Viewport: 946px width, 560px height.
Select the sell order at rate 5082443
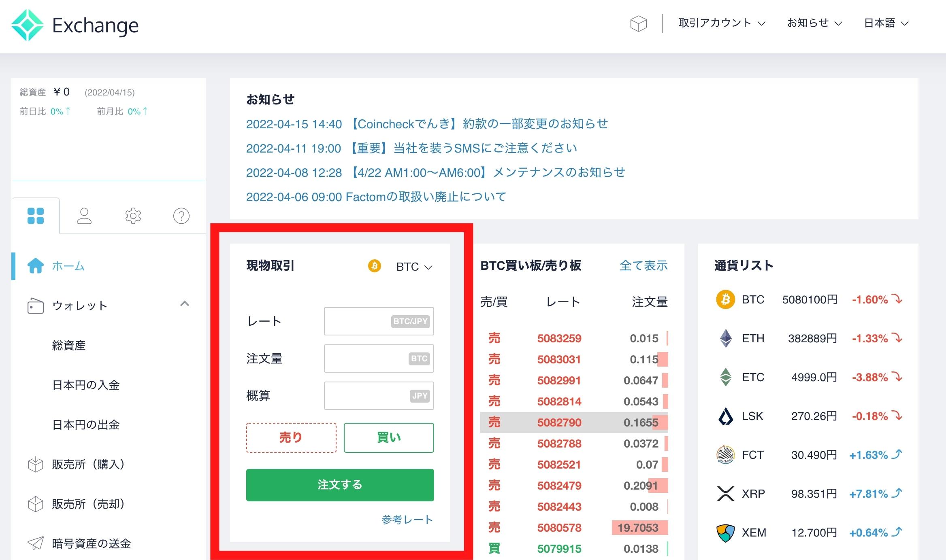click(x=574, y=507)
